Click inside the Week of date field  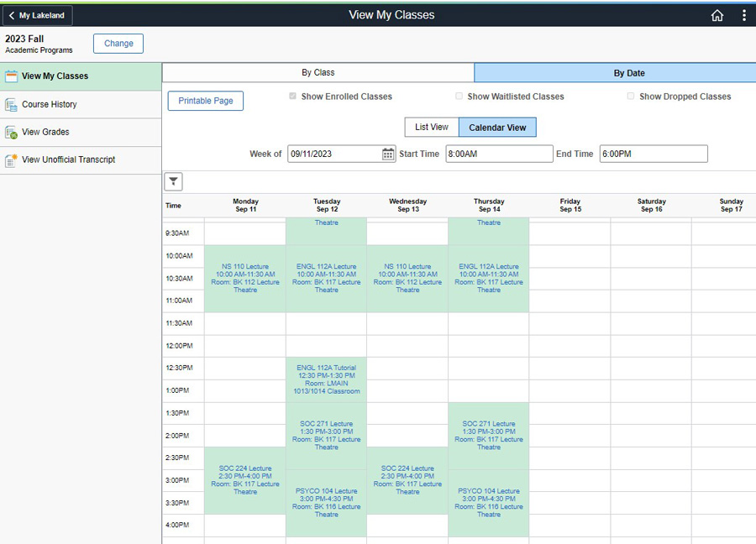pos(336,154)
